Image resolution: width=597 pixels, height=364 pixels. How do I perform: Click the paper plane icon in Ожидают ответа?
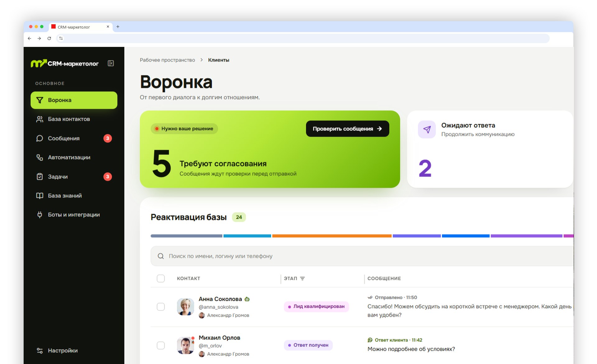tap(427, 130)
